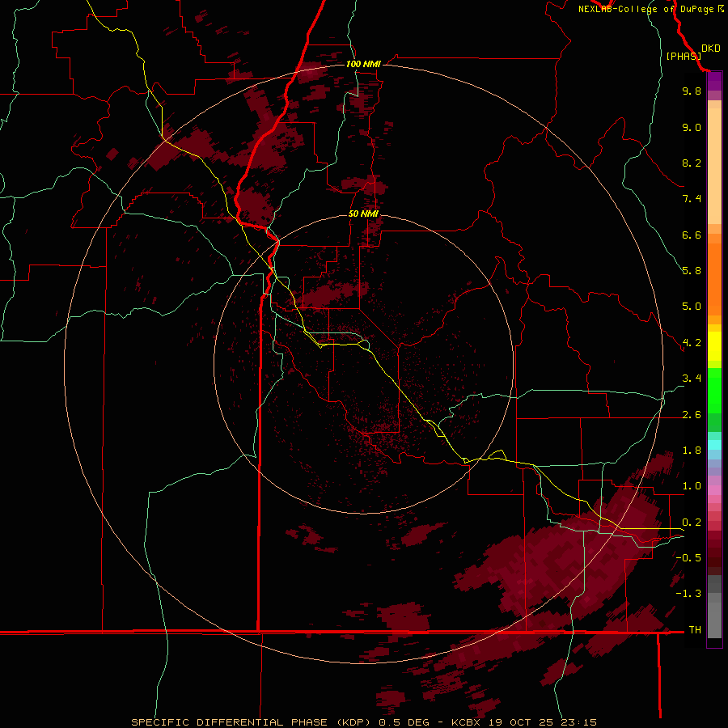
Task: Click the TH threshold label on the scale
Action: click(x=695, y=630)
